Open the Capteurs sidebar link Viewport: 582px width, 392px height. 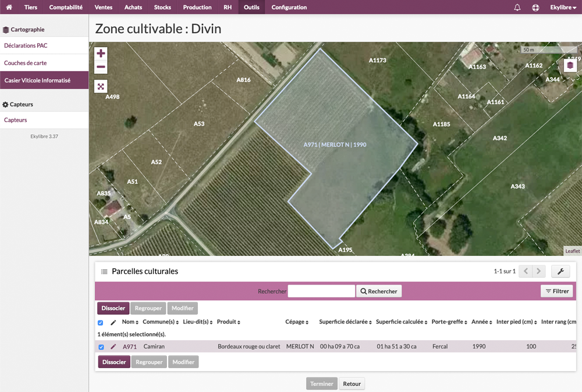(x=44, y=120)
